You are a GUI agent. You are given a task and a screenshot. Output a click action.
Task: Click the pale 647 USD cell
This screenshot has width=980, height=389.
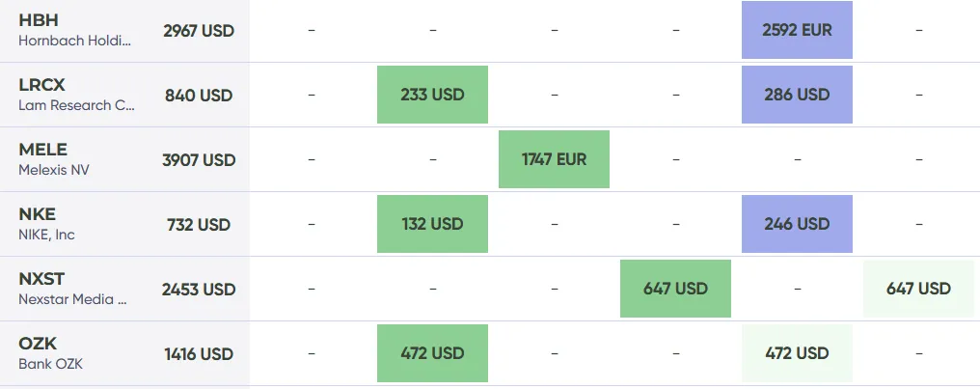coord(918,289)
